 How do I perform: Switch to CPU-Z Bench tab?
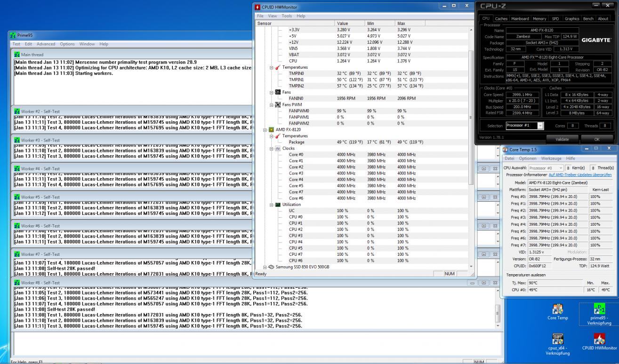point(588,18)
